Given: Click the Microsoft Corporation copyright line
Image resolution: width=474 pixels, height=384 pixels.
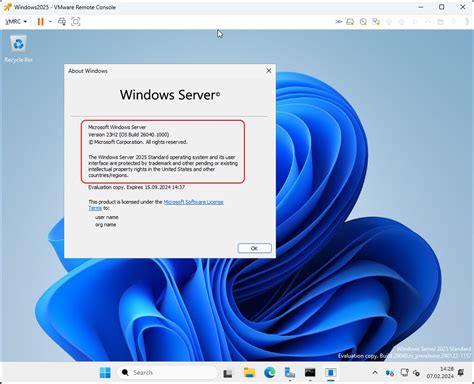Looking at the screenshot, I should pyautogui.click(x=138, y=142).
